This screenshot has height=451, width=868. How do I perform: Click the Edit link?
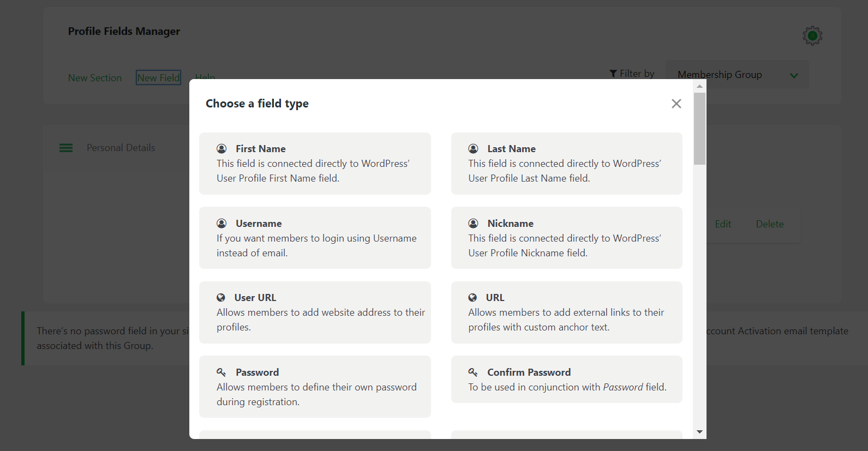pos(722,224)
